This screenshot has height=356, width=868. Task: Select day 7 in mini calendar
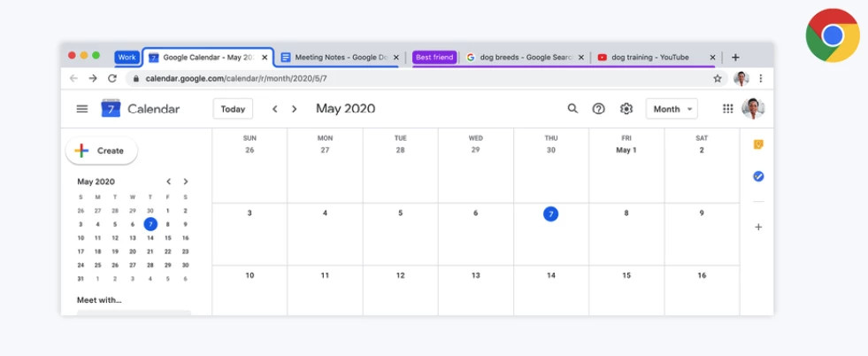[150, 224]
